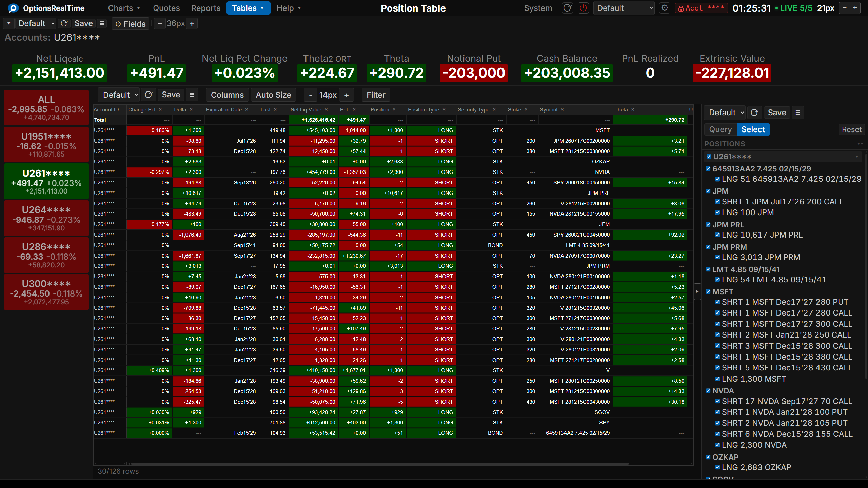Switch to the Select tab
Viewport: 868px width, 488px height.
tap(753, 129)
